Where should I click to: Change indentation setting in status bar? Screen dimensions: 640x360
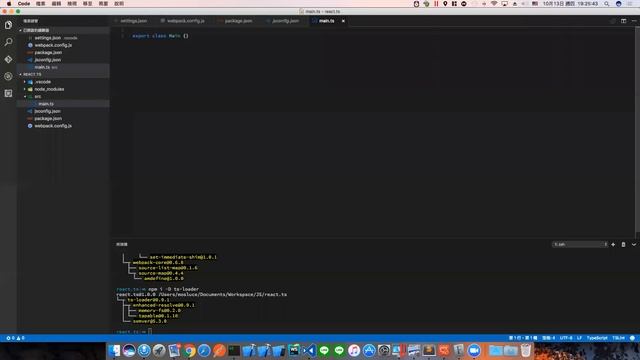[x=548, y=338]
